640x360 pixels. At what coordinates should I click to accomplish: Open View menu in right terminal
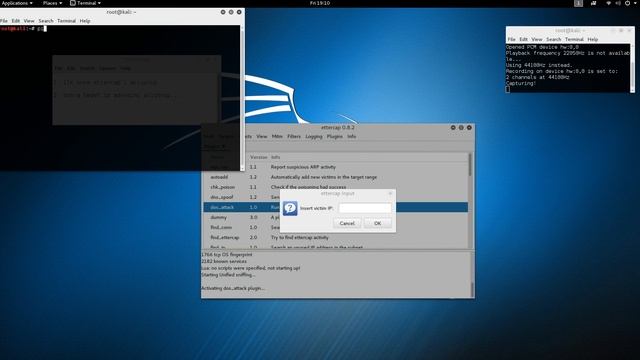537,40
